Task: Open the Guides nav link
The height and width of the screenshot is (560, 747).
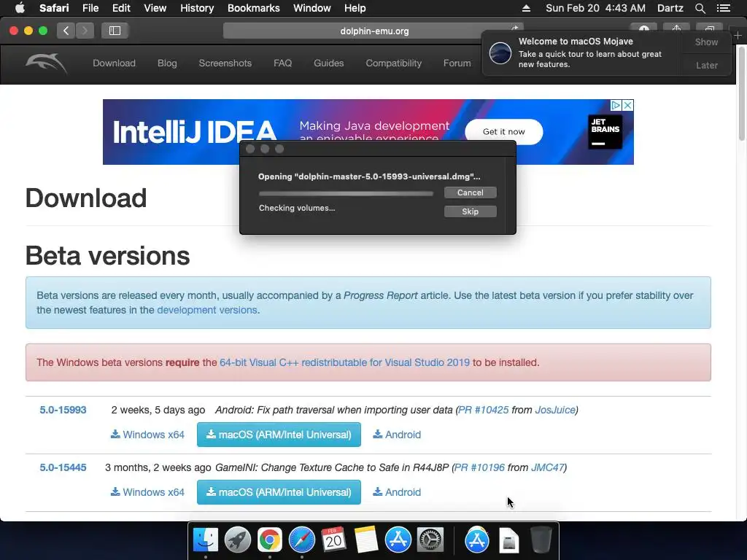Action: pyautogui.click(x=329, y=63)
